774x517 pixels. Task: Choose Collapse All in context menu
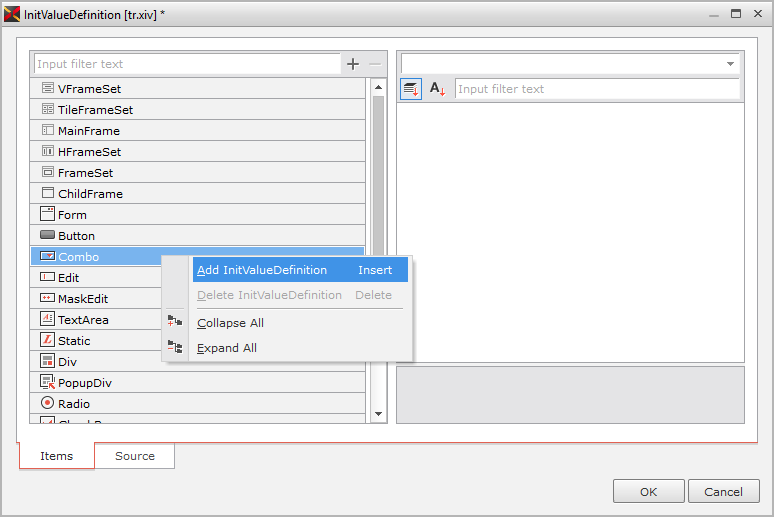pyautogui.click(x=230, y=323)
